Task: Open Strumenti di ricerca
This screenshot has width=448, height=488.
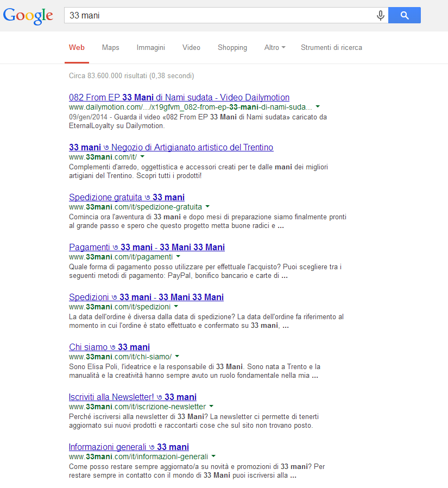Action: pyautogui.click(x=331, y=48)
